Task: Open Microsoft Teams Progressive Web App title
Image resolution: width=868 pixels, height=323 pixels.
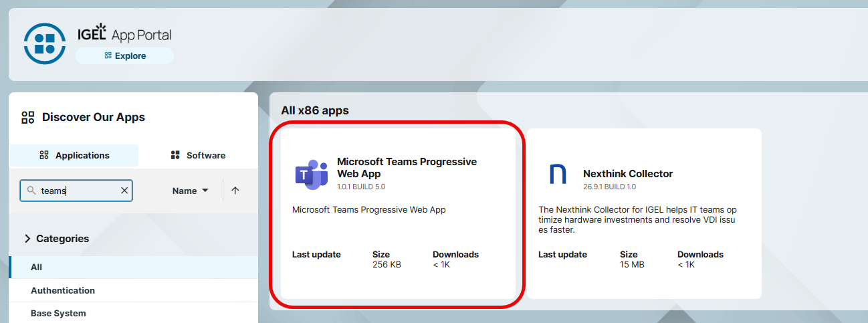Action: (x=407, y=168)
